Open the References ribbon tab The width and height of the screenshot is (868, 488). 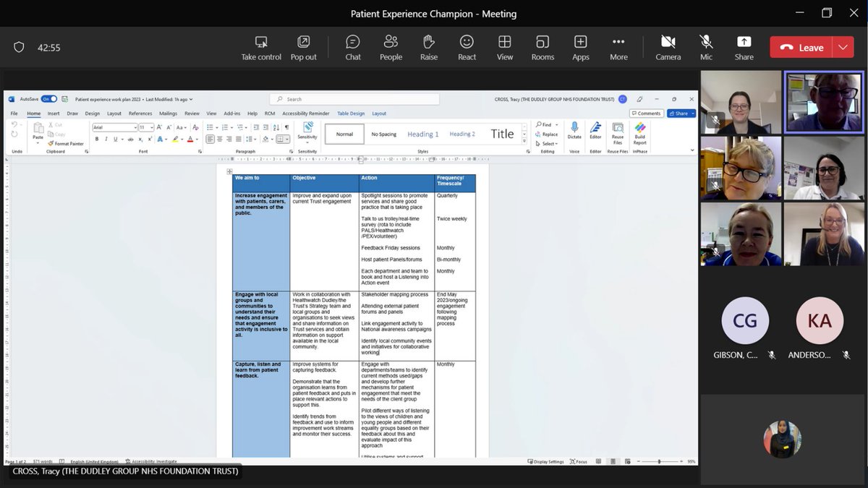tap(140, 114)
